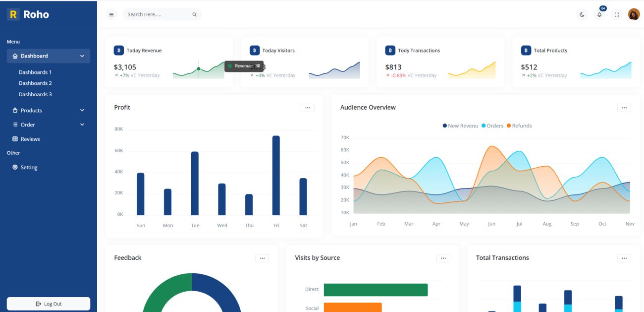This screenshot has width=644, height=312.
Task: Expand the Order section in the sidebar
Action: click(83, 125)
